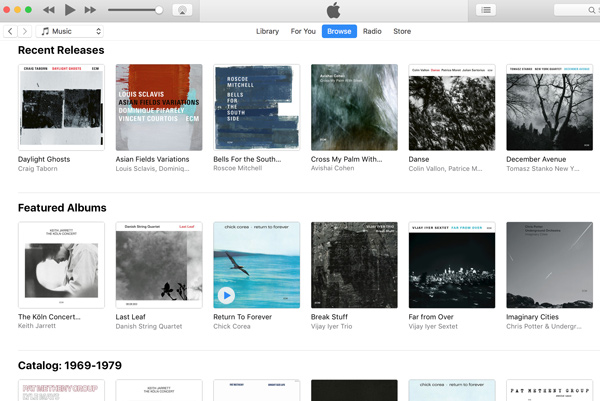Switch to the Radio tab
This screenshot has height=401, width=600.
372,31
